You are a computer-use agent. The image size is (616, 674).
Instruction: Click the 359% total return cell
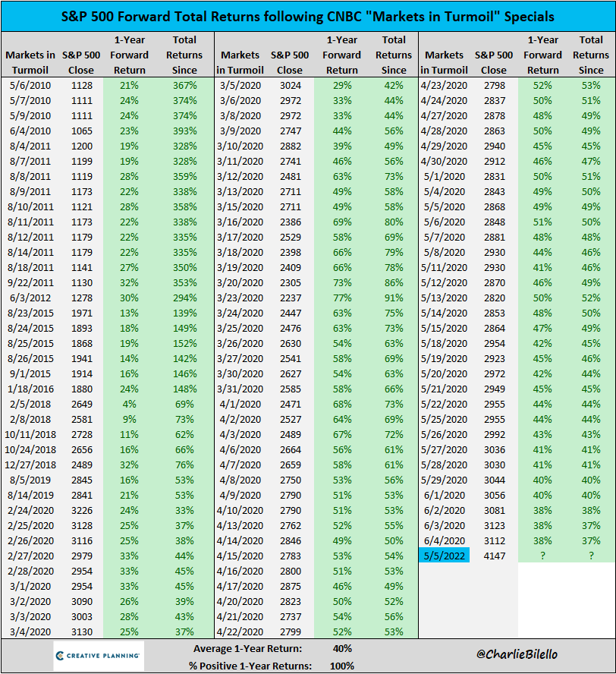point(184,177)
